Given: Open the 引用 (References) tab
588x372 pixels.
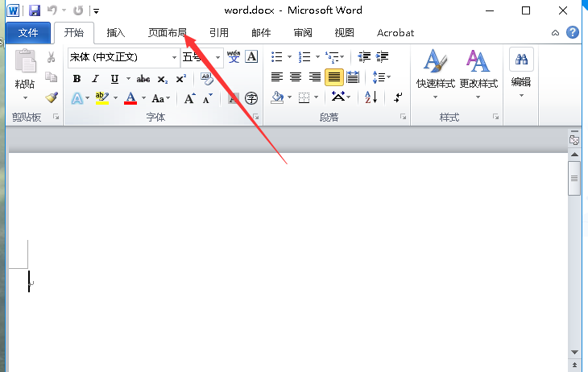Looking at the screenshot, I should [x=218, y=33].
